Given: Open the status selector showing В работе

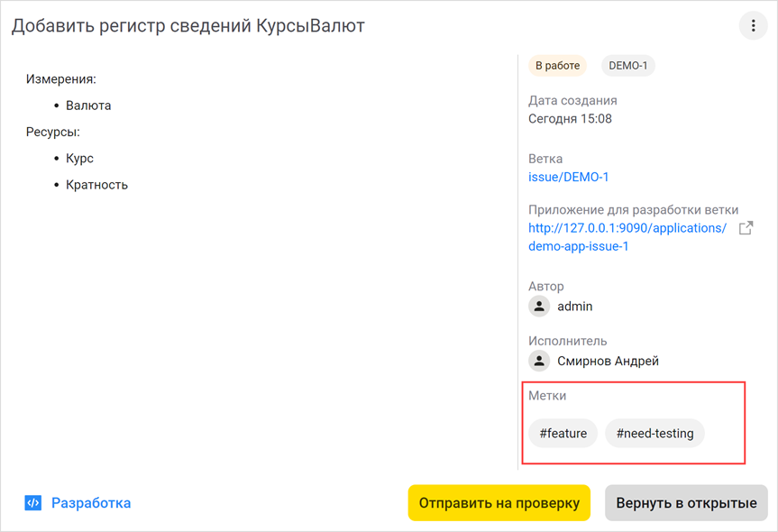Looking at the screenshot, I should click(555, 65).
